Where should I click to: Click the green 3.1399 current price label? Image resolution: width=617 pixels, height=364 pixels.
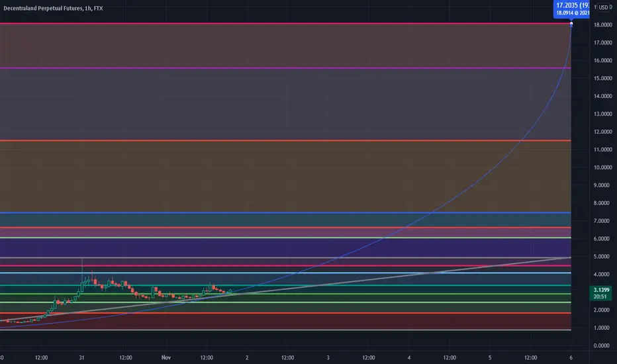(601, 290)
